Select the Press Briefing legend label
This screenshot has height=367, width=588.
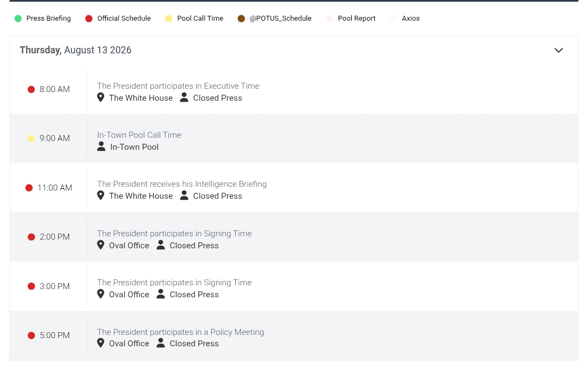[x=48, y=19]
